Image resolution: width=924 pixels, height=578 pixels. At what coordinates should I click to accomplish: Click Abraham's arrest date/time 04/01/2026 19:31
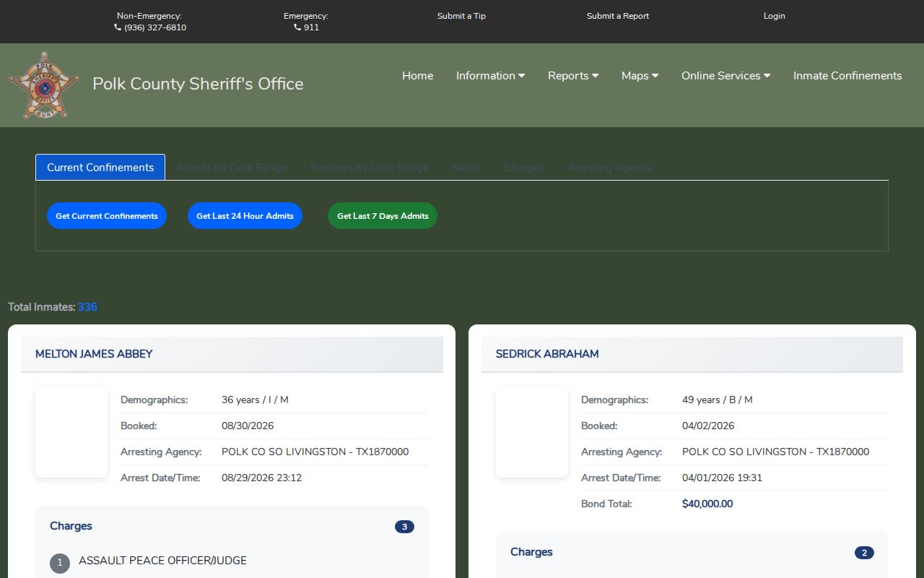pyautogui.click(x=722, y=478)
